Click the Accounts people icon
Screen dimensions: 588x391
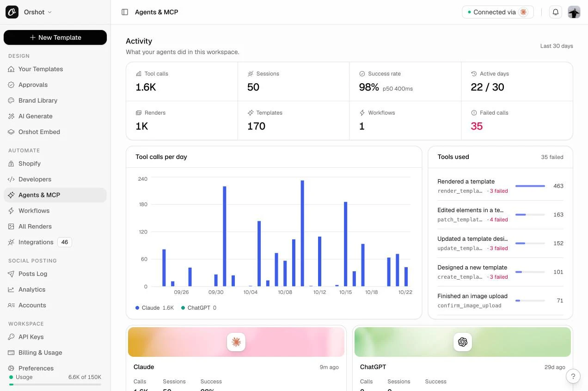tap(11, 305)
